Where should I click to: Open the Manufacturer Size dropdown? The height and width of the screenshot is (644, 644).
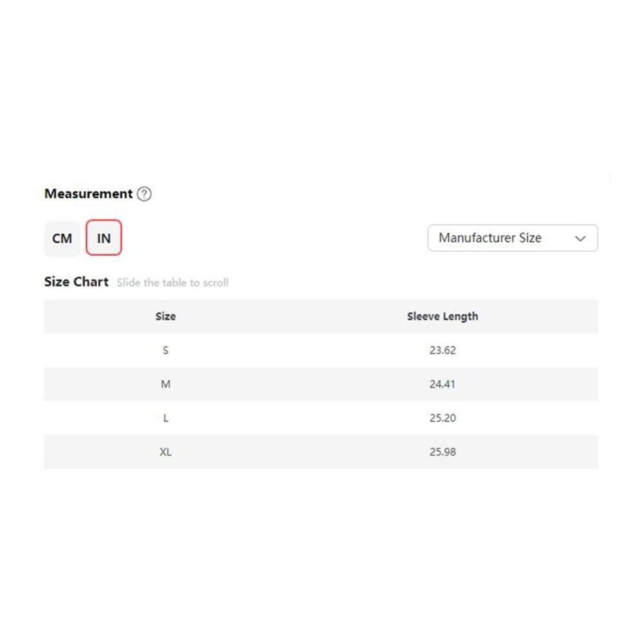point(513,238)
